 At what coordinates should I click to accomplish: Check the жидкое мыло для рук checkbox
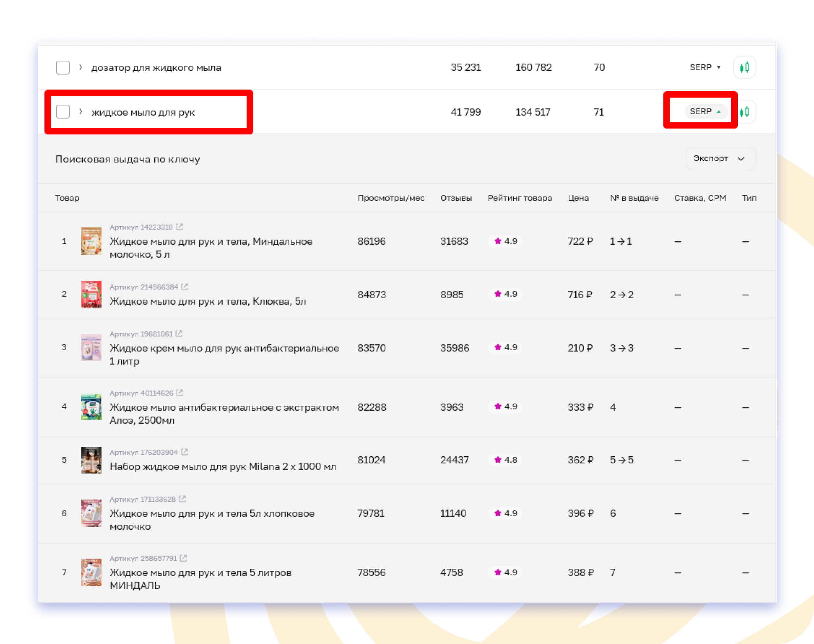[x=63, y=112]
